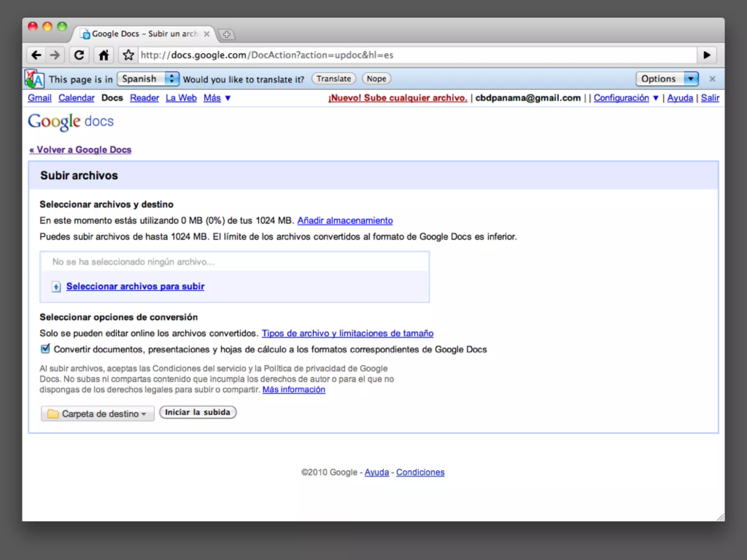This screenshot has width=747, height=560.
Task: Click the browser back arrow button
Action: (36, 55)
